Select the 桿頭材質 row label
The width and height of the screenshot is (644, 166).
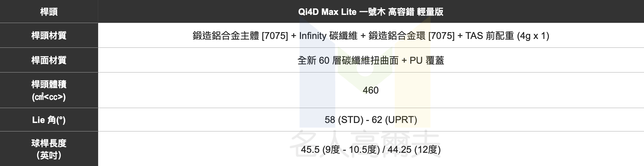49,36
